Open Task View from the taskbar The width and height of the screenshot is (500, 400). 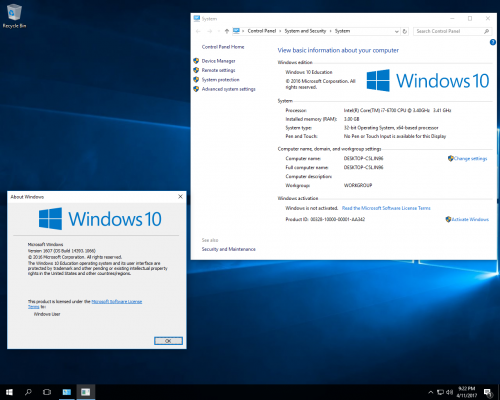click(x=47, y=392)
